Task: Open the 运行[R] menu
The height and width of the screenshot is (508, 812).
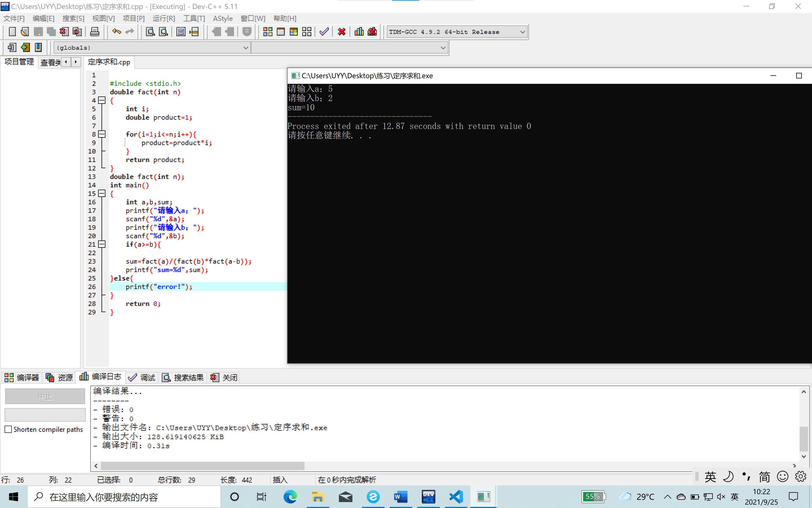Action: coord(164,18)
